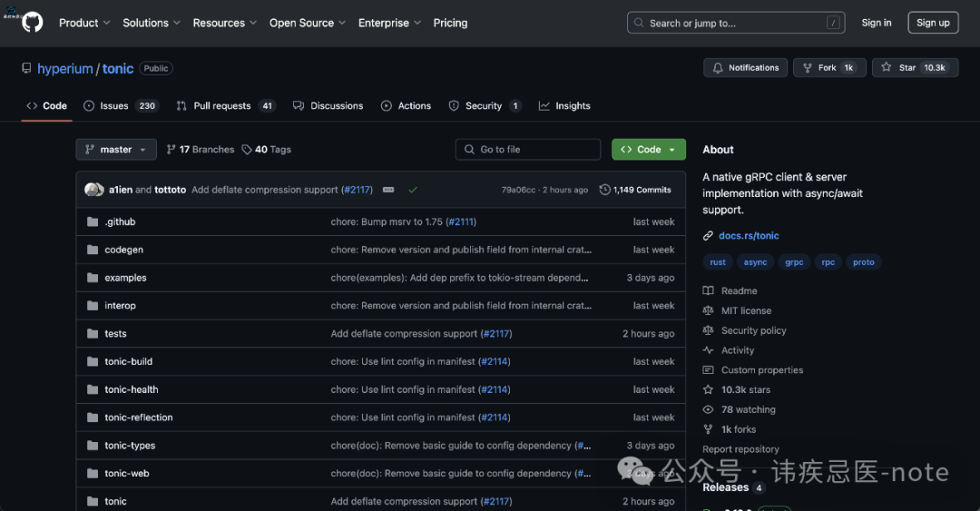
Task: Select the async topic tag
Action: [755, 262]
